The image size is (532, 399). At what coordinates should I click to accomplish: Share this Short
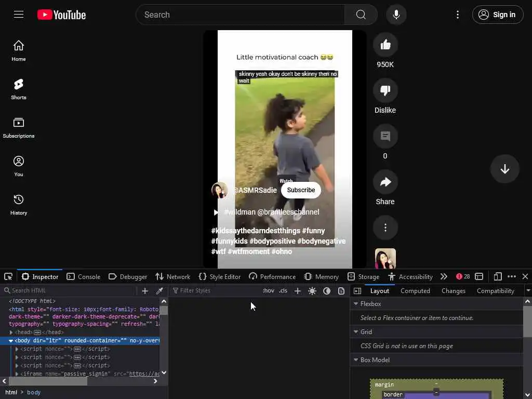coord(385,182)
